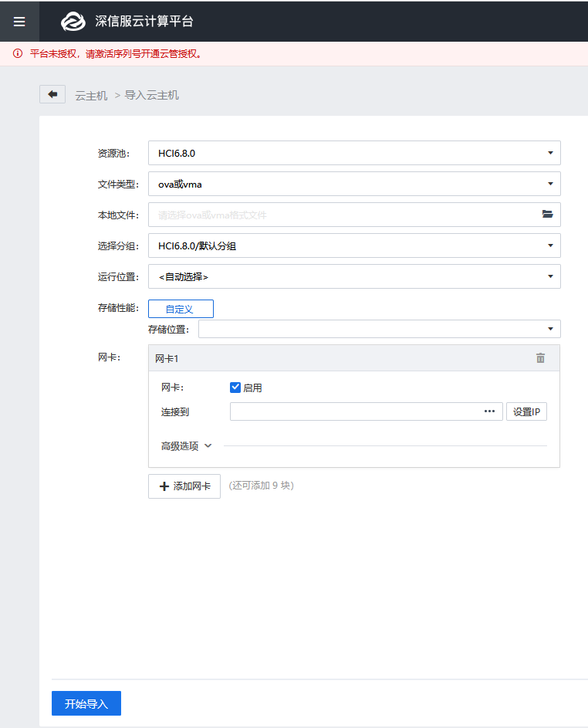Open the 运行位置 auto-select dropdown
The height and width of the screenshot is (728, 588).
(x=354, y=276)
